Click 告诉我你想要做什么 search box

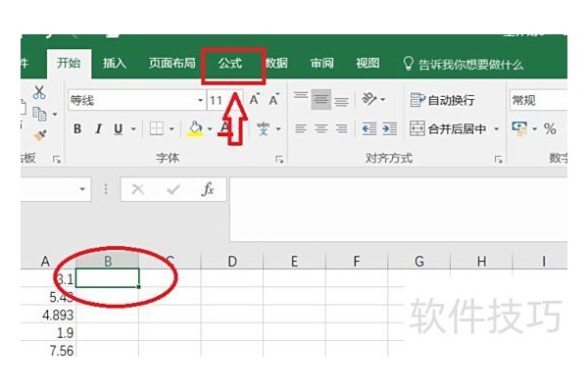pyautogui.click(x=463, y=64)
